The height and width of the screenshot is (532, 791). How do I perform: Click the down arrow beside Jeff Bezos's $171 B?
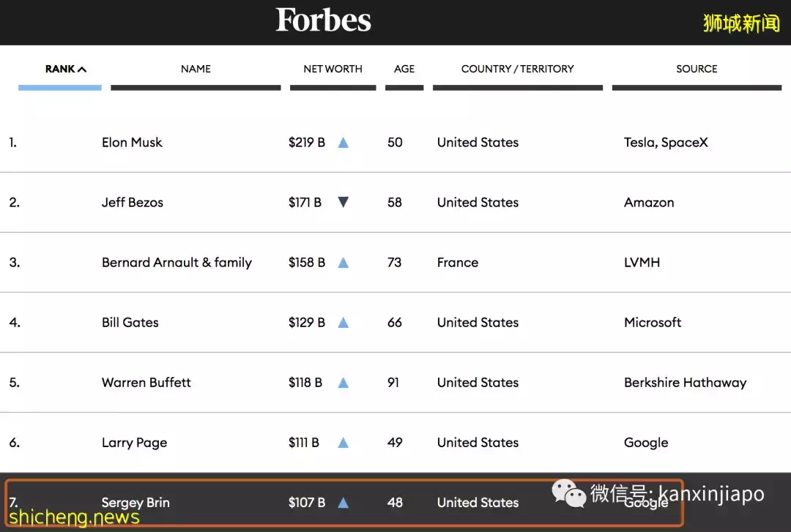(x=343, y=202)
